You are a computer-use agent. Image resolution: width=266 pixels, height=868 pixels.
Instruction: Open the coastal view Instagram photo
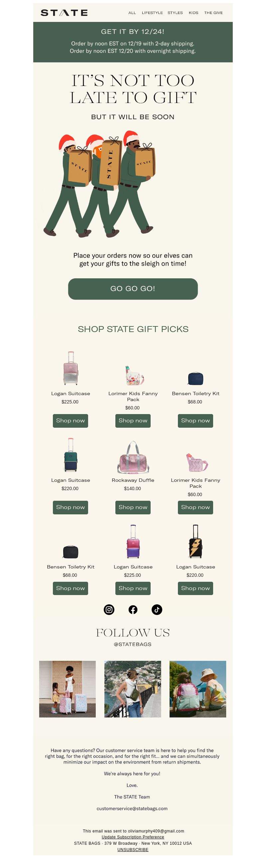tap(133, 689)
